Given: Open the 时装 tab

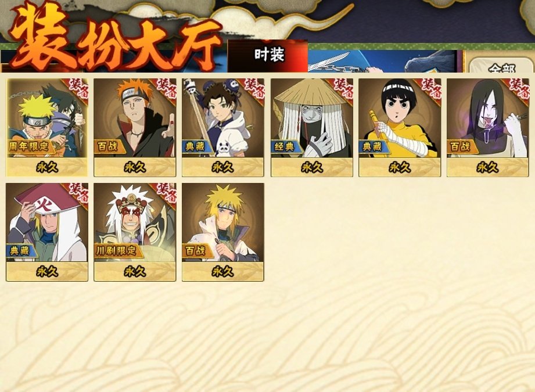Looking at the screenshot, I should [x=268, y=56].
